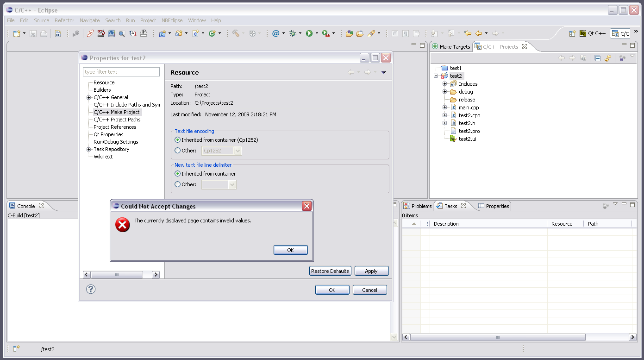Click Collapse All icon in C/C++ Projects
Viewport: 644px width, 360px height.
point(597,58)
